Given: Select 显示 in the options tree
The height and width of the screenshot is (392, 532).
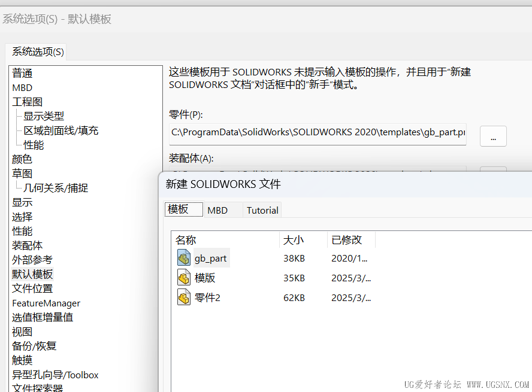Looking at the screenshot, I should (x=22, y=202).
